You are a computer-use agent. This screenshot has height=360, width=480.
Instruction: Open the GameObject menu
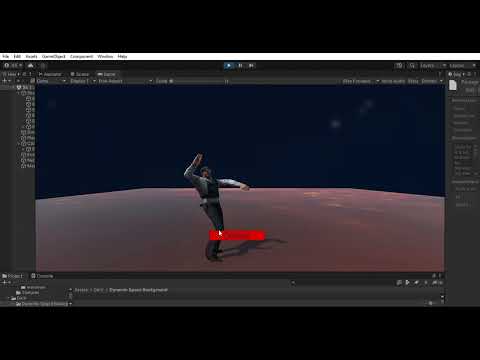pyautogui.click(x=54, y=56)
